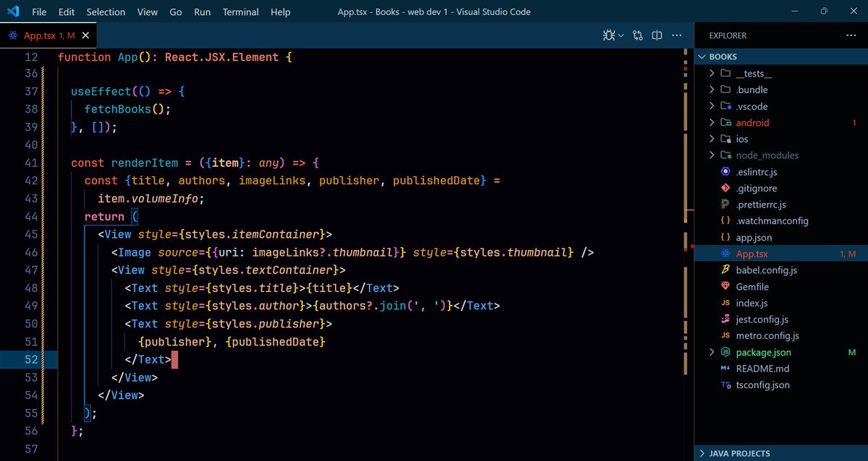Open the View menu

[x=148, y=12]
